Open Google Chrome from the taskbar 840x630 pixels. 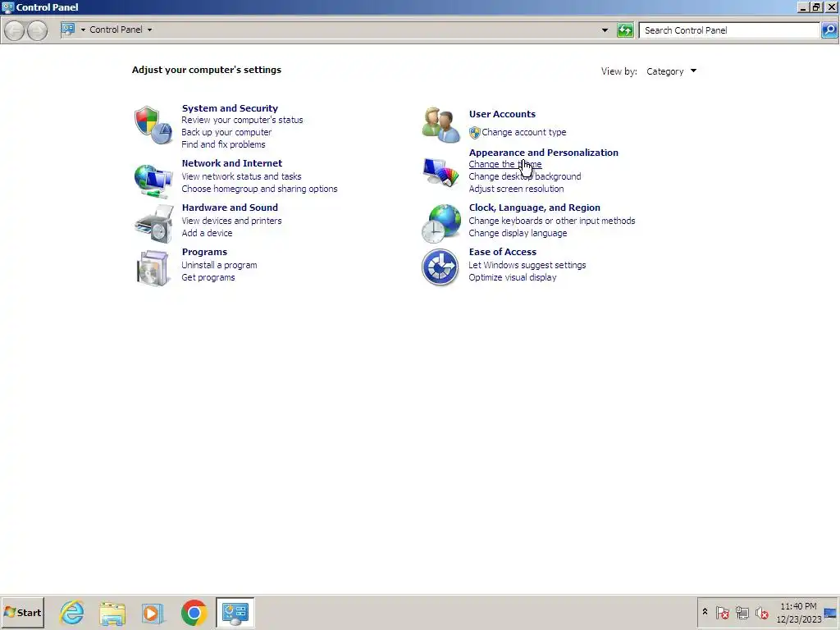(194, 613)
